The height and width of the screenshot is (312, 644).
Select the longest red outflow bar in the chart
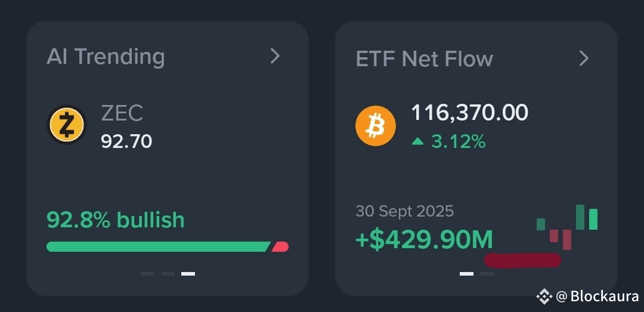[567, 240]
